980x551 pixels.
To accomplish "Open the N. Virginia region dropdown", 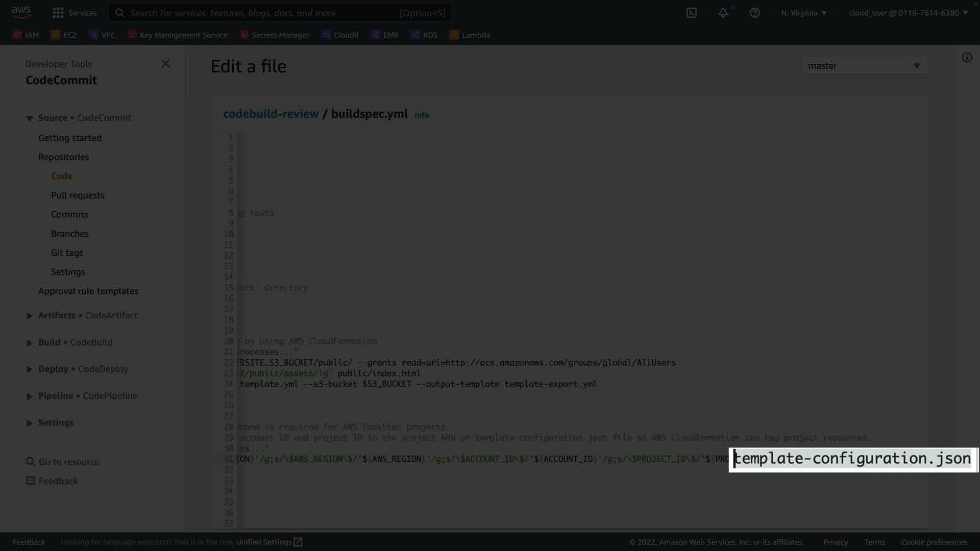I will click(x=803, y=13).
